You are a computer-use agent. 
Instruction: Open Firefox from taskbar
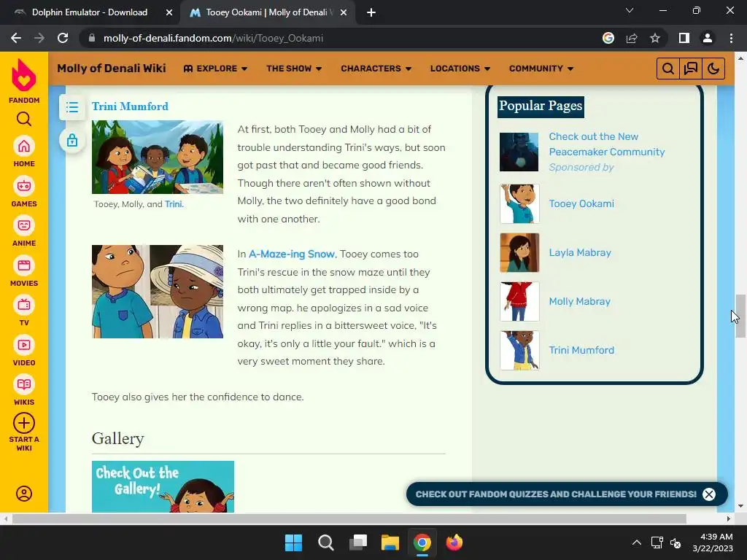(x=454, y=542)
